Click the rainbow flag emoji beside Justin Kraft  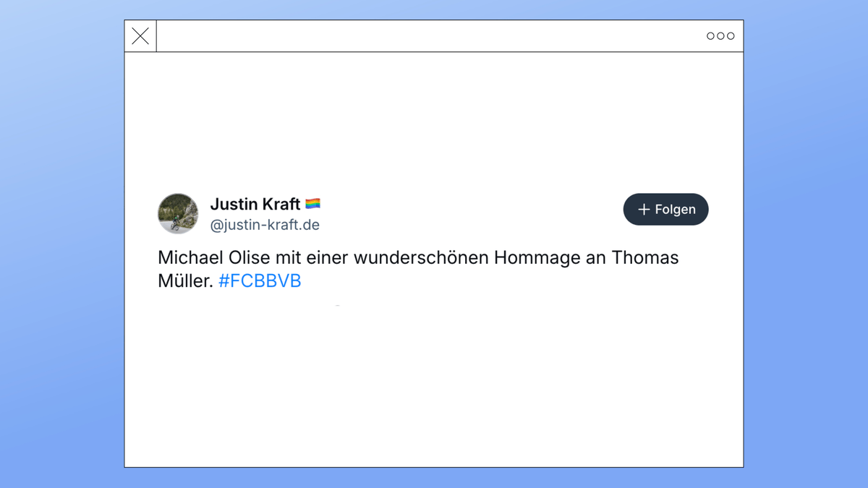point(312,205)
